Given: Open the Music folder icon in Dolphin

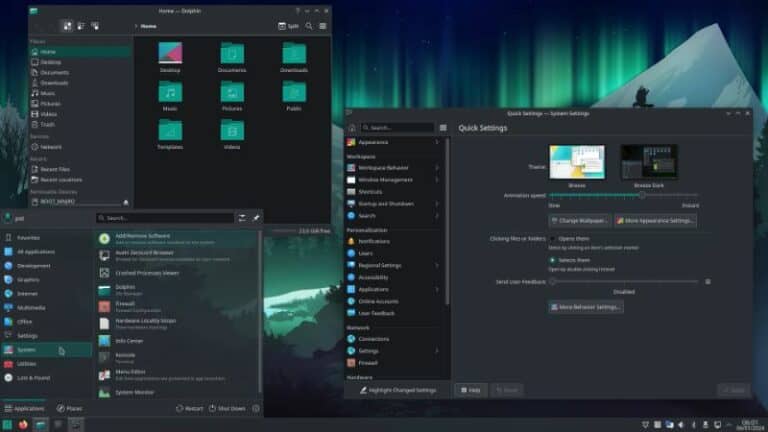Looking at the screenshot, I should pos(170,92).
